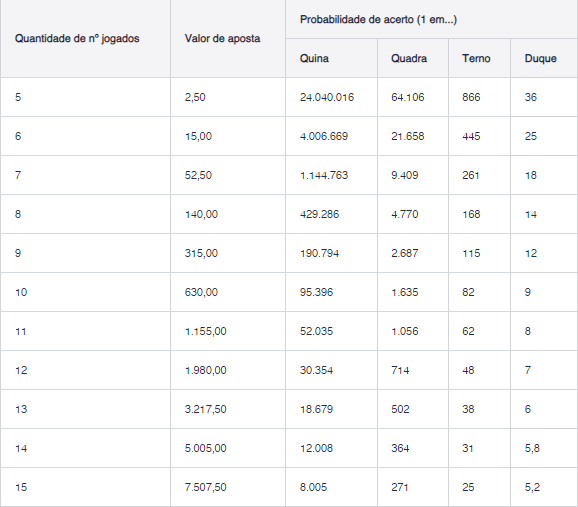
Task: Click the 315,00 bet value cell
Action: coord(228,253)
